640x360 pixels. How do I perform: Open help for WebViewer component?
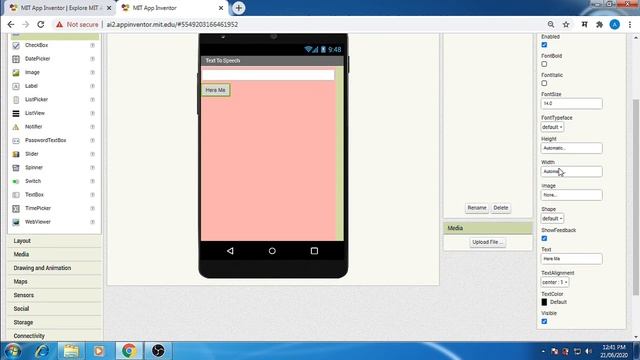(93, 222)
